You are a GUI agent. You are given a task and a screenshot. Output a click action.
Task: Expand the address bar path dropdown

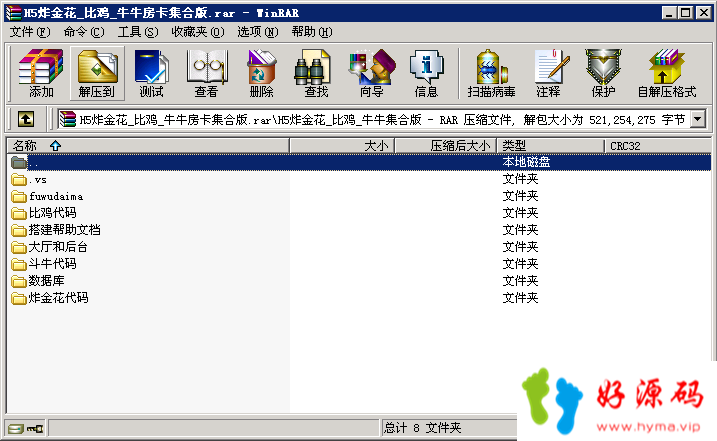coord(698,119)
